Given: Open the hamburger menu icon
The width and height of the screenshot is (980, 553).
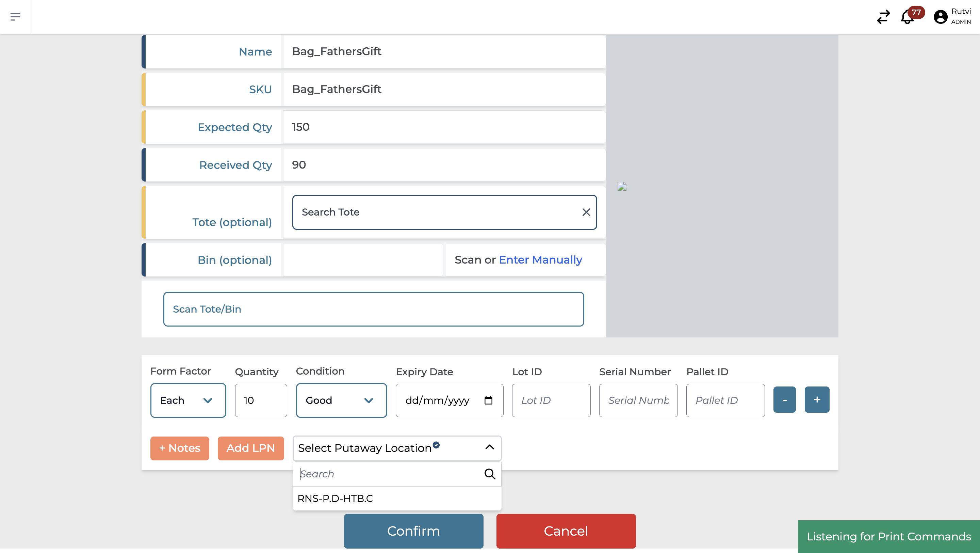Looking at the screenshot, I should pyautogui.click(x=15, y=17).
